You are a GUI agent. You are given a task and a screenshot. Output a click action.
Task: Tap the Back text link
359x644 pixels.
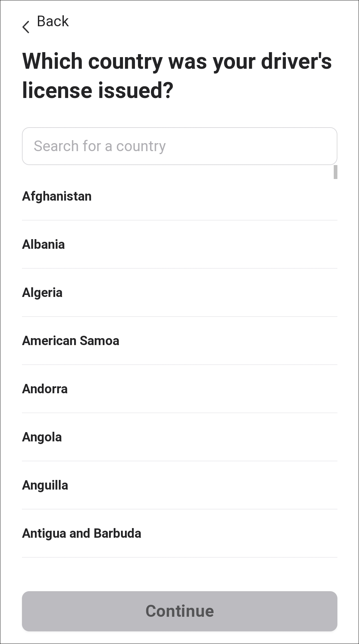(53, 22)
